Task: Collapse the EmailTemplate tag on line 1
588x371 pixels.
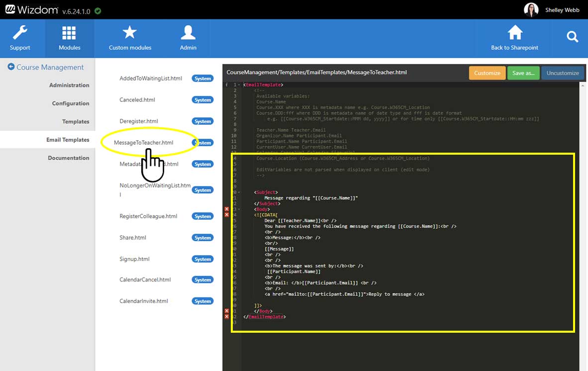Action: [240, 85]
